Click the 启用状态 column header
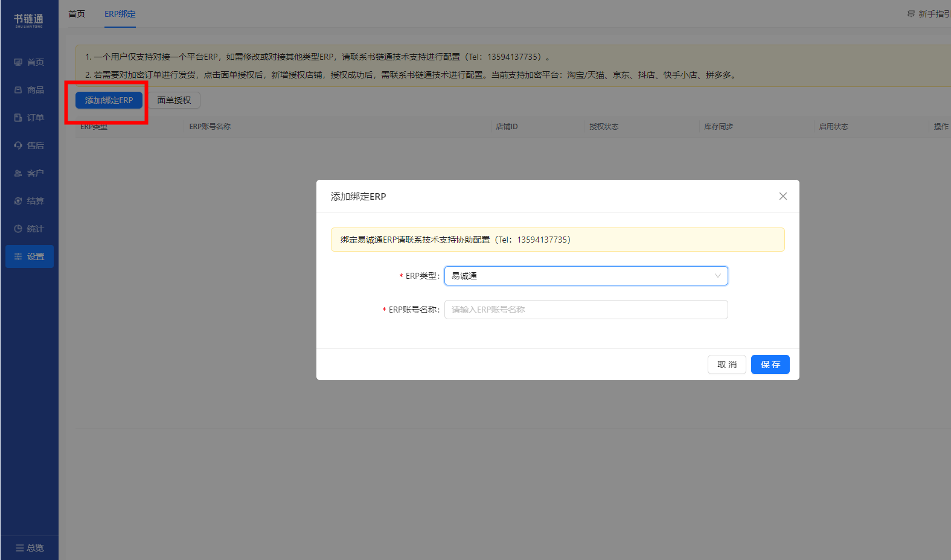 pyautogui.click(x=833, y=127)
